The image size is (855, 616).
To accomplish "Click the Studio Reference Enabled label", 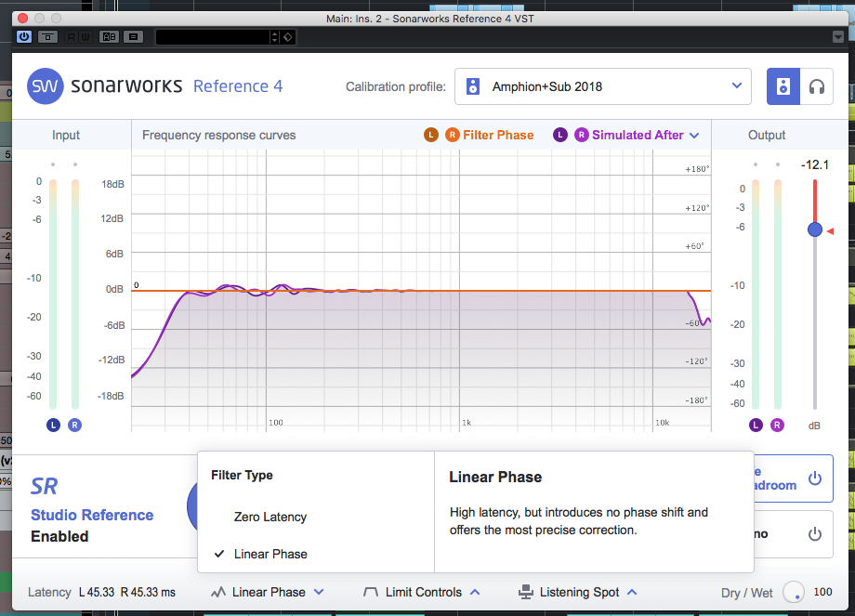I will (x=92, y=526).
